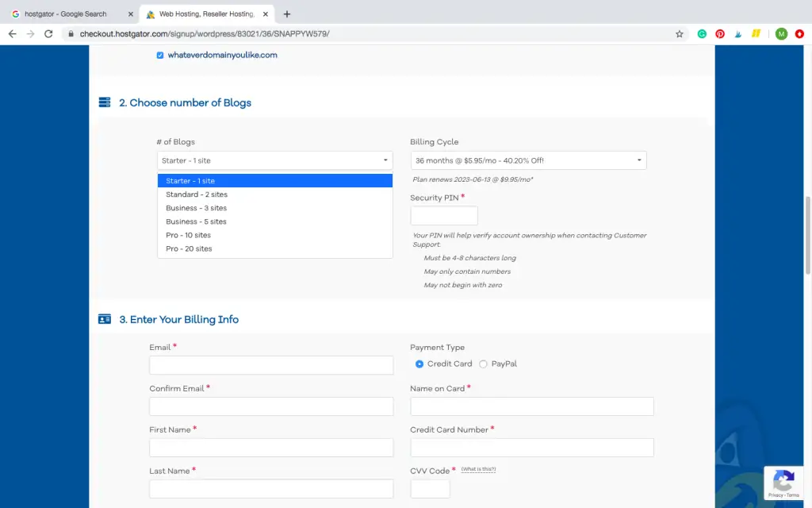The height and width of the screenshot is (508, 812).
Task: Click the Email input field
Action: tap(271, 365)
